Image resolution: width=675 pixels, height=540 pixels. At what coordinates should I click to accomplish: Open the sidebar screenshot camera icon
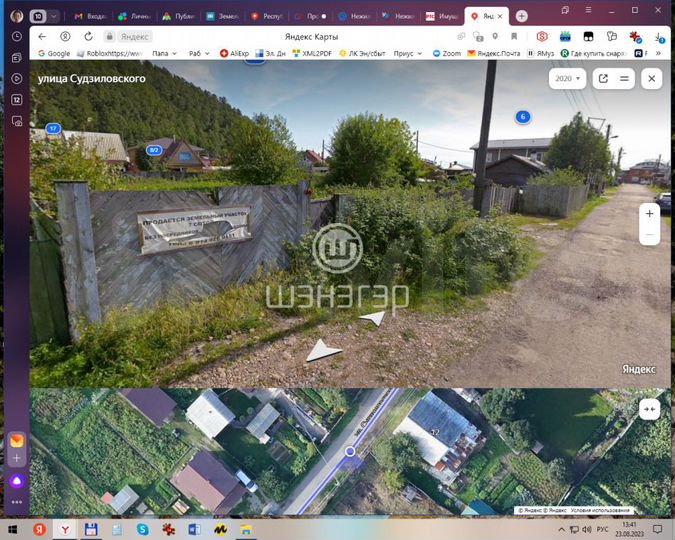click(x=17, y=121)
